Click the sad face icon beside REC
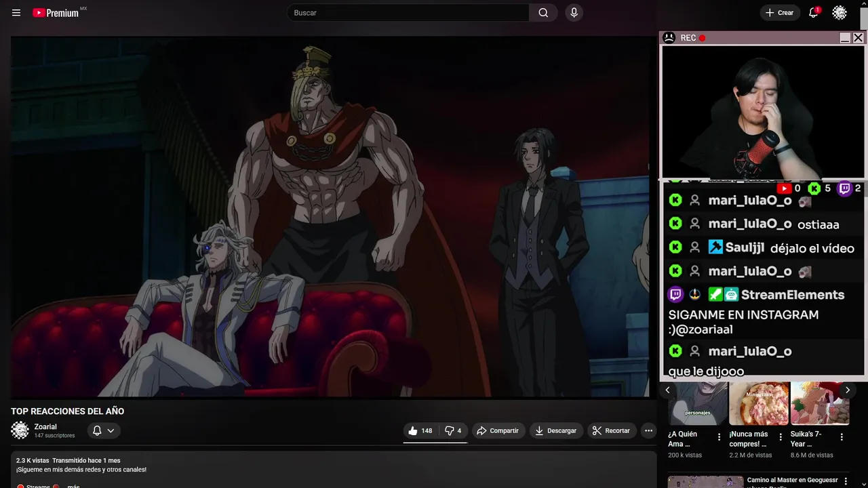This screenshot has height=488, width=868. click(x=669, y=38)
